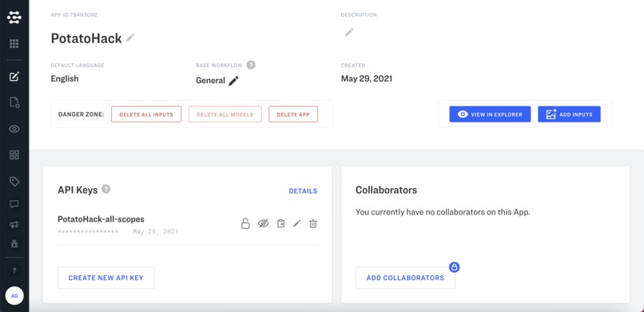This screenshot has width=644, height=312.
Task: Edit the PotatoHack-all-scopes key pencil
Action: tap(297, 224)
